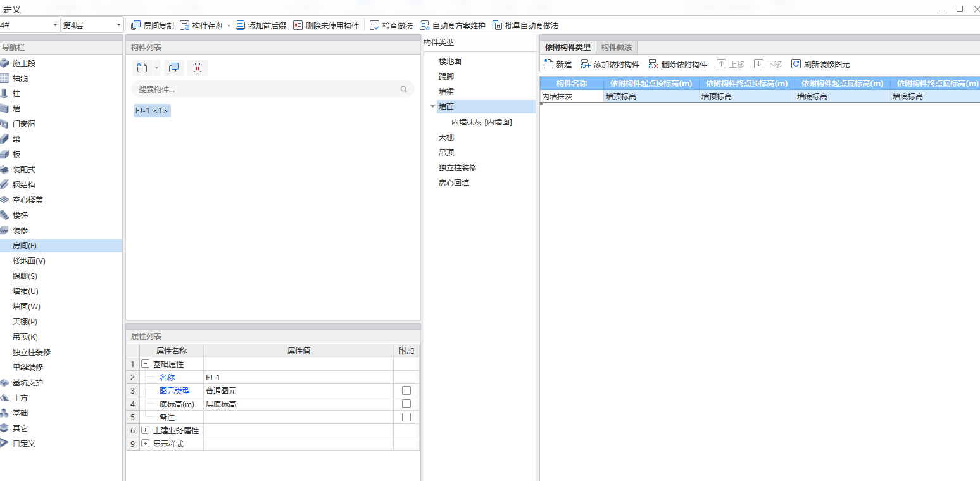The image size is (980, 481).
Task: Click the 添加依附构件 button
Action: coord(610,64)
